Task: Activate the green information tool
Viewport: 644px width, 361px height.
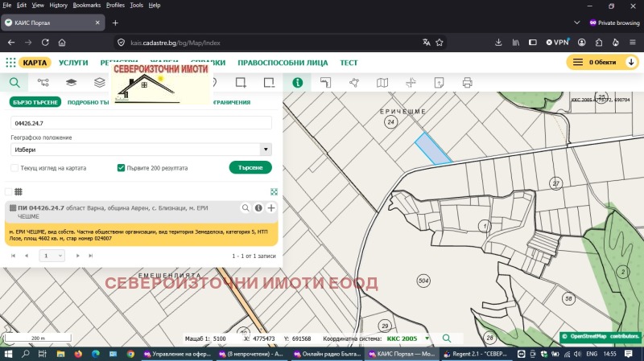Action: [297, 83]
